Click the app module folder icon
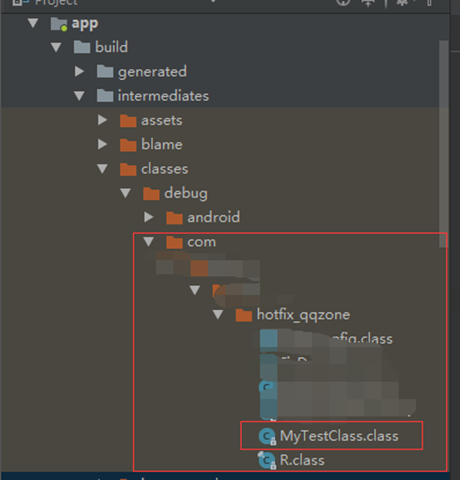The image size is (460, 480). tap(59, 24)
